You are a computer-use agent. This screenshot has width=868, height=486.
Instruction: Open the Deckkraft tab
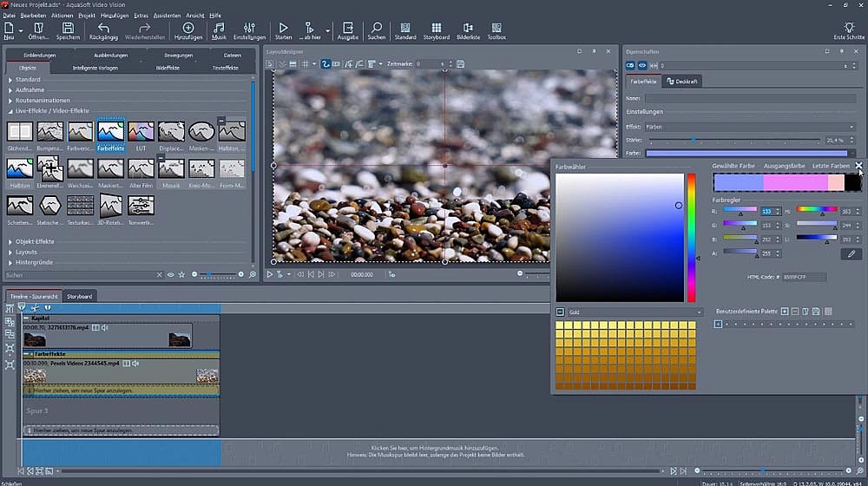(x=682, y=82)
